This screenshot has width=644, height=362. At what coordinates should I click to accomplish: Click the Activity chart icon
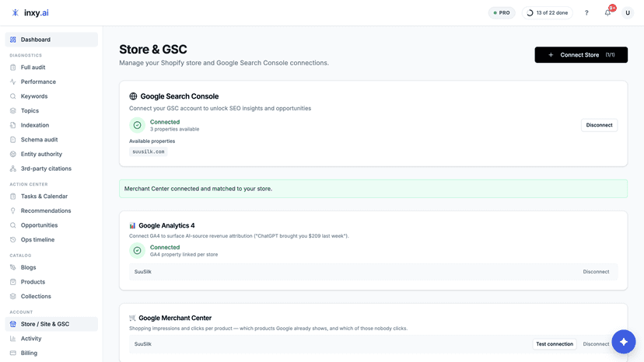coord(13,339)
